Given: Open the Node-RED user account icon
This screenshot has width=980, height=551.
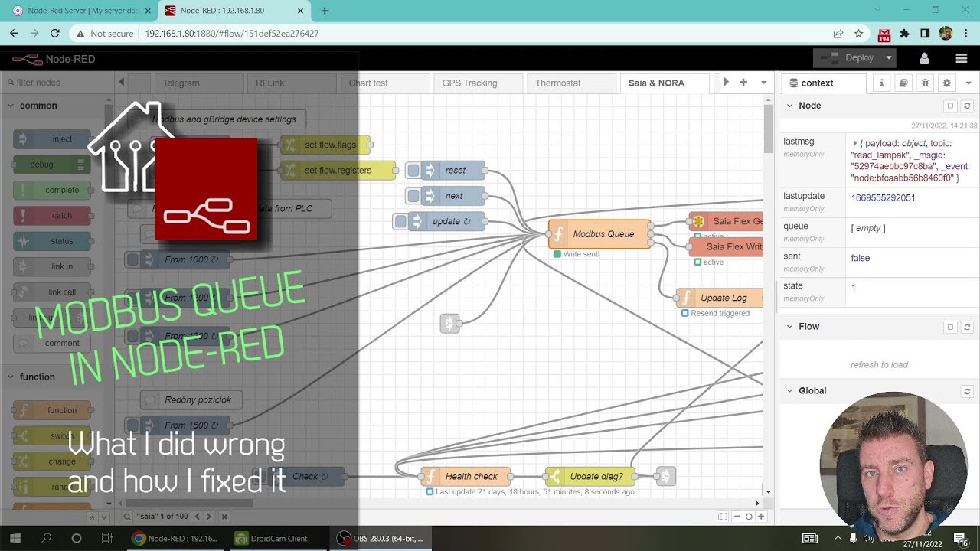Looking at the screenshot, I should (x=924, y=58).
